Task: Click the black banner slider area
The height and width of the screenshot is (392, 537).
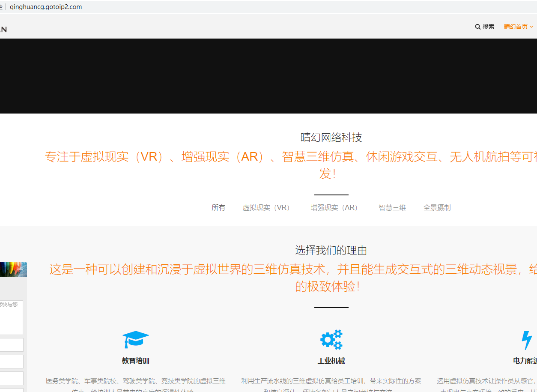Action: coord(268,76)
